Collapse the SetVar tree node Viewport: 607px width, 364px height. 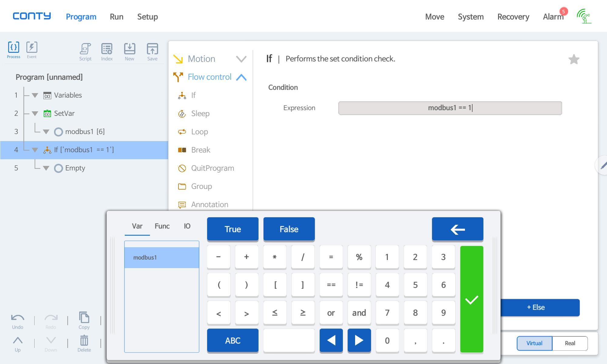(x=35, y=113)
